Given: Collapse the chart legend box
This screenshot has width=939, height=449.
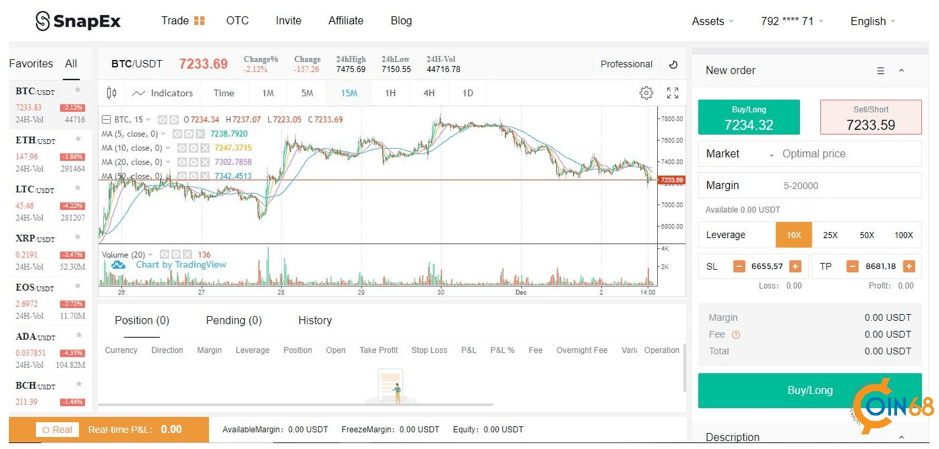Looking at the screenshot, I should (x=107, y=119).
